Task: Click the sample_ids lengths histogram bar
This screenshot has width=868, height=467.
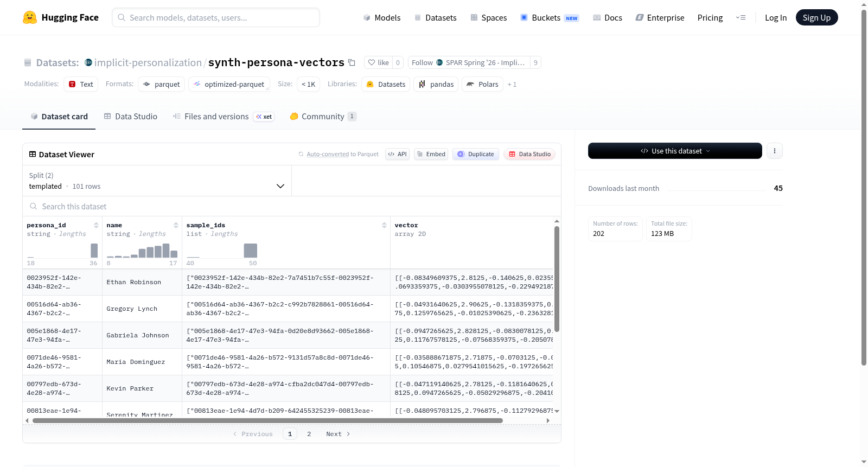Action: pyautogui.click(x=251, y=251)
